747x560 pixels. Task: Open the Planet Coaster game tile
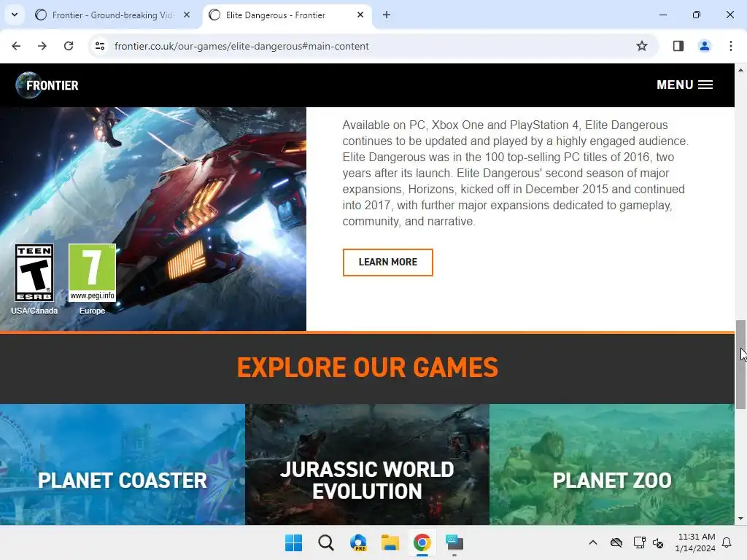click(123, 464)
